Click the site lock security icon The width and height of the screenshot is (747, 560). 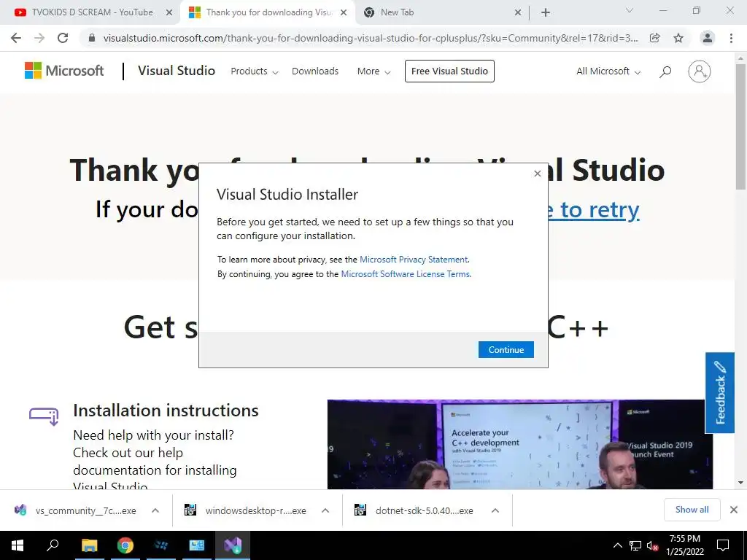pyautogui.click(x=92, y=38)
